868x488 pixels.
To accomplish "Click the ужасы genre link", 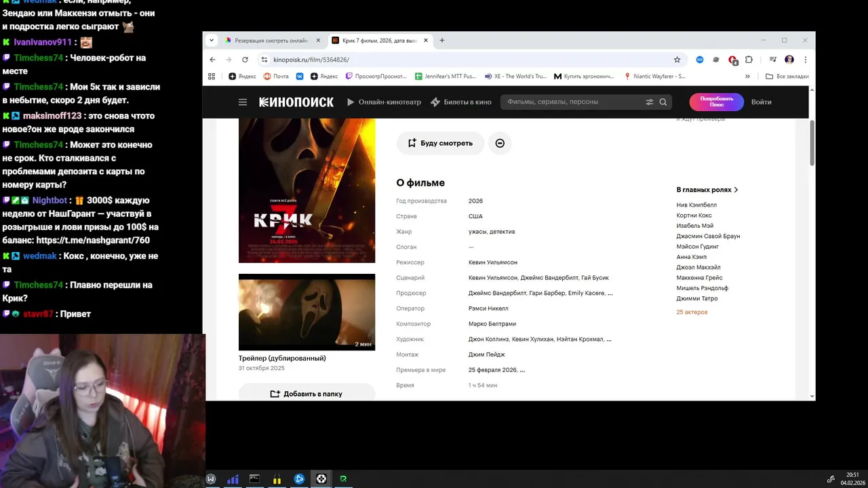I will click(x=477, y=232).
